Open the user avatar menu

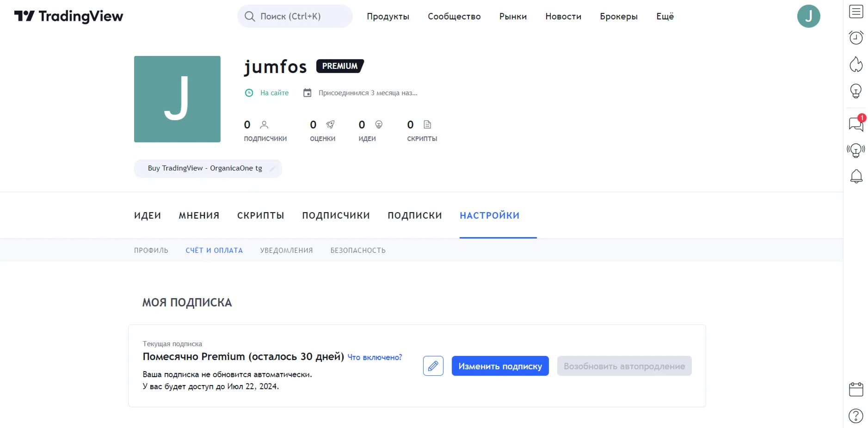(x=808, y=17)
